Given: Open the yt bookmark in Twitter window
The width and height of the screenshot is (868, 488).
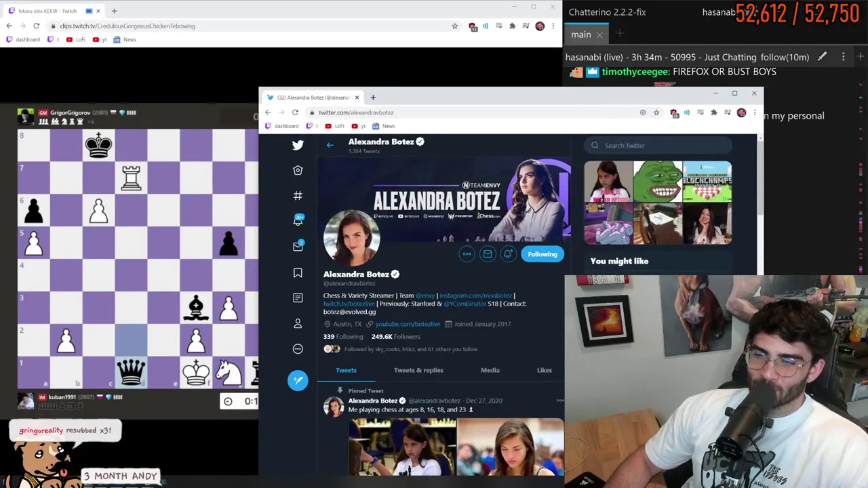Looking at the screenshot, I should pos(359,126).
